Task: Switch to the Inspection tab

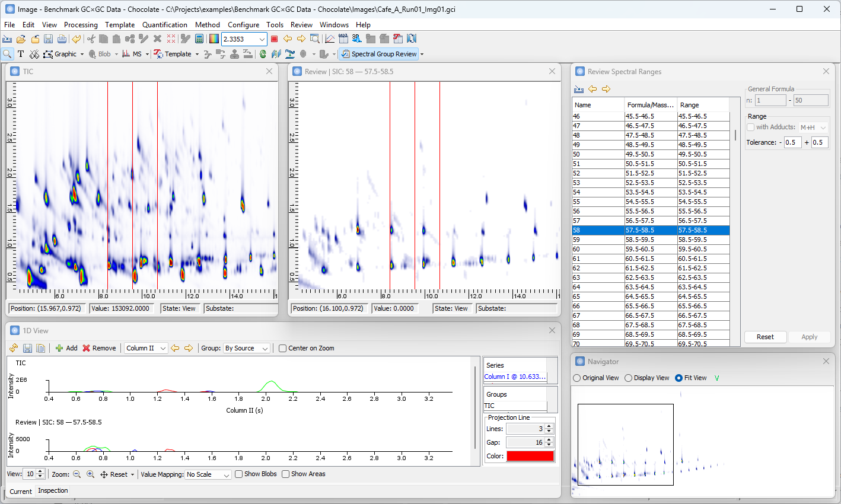Action: [x=52, y=490]
